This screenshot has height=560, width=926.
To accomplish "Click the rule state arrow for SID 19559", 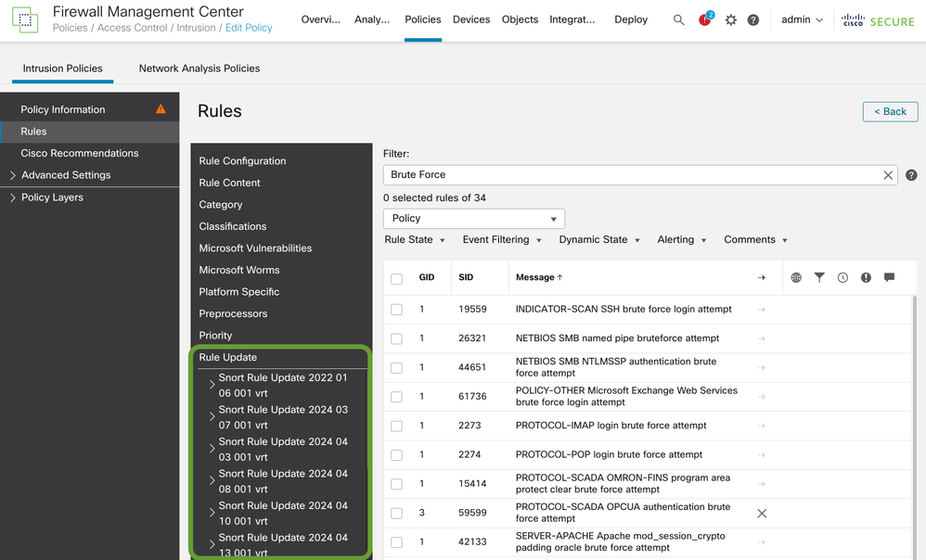I will pos(761,310).
